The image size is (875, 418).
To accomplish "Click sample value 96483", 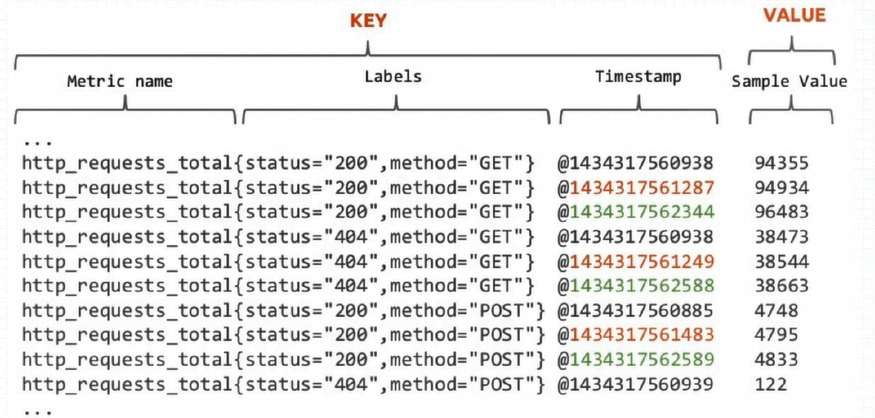I will click(x=781, y=212).
